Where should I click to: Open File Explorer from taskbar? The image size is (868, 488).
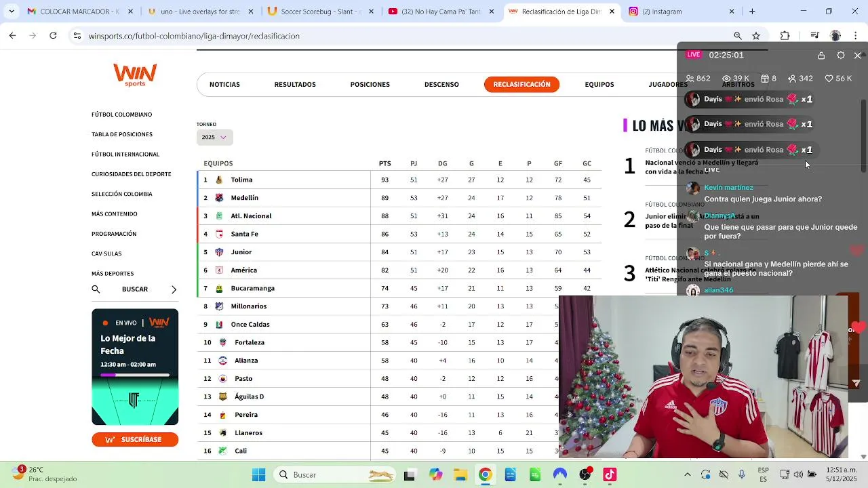tap(460, 474)
